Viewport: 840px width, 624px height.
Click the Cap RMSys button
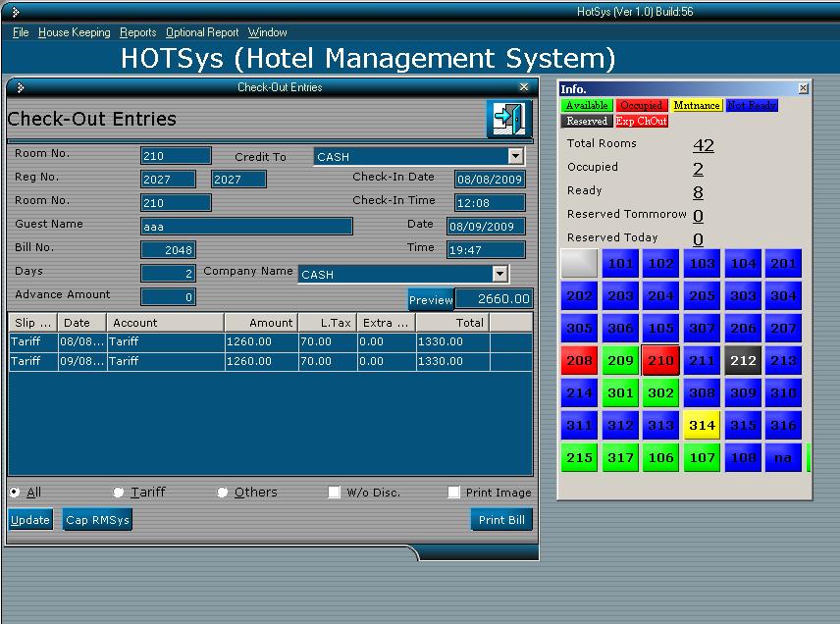pos(97,520)
